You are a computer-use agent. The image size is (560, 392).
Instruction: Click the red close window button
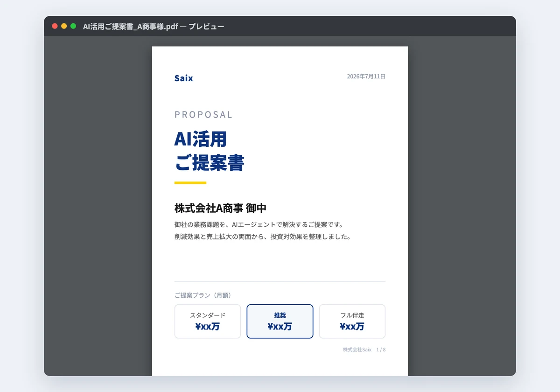click(55, 26)
